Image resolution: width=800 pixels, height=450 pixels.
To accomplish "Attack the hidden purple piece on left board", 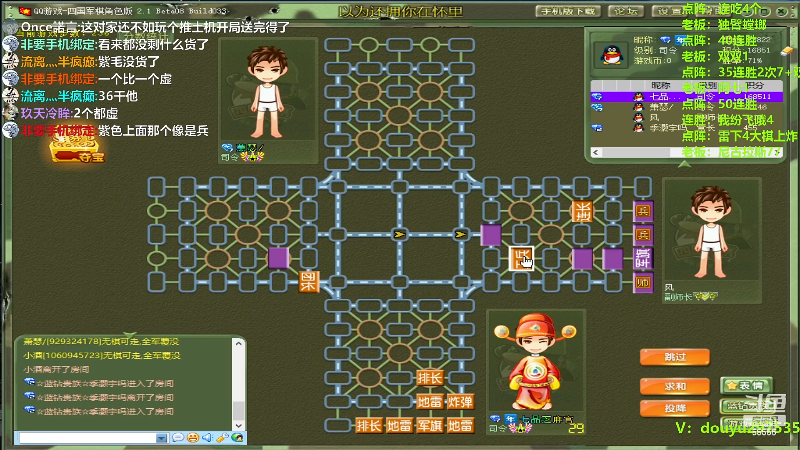I will pyautogui.click(x=278, y=258).
